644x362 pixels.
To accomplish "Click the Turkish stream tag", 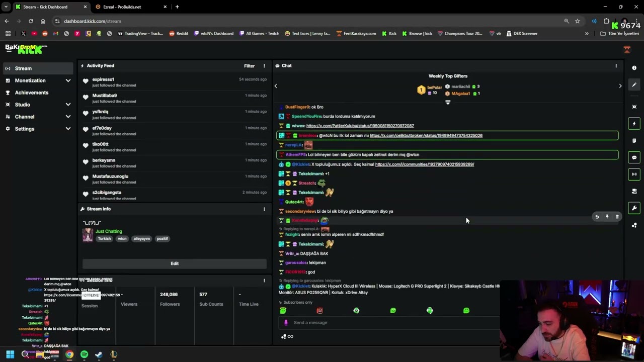I will [x=104, y=239].
